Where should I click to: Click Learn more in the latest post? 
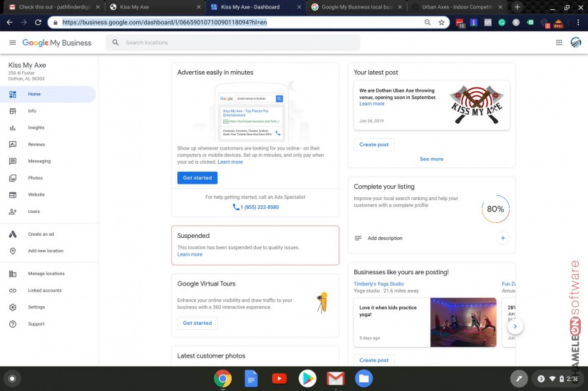371,104
